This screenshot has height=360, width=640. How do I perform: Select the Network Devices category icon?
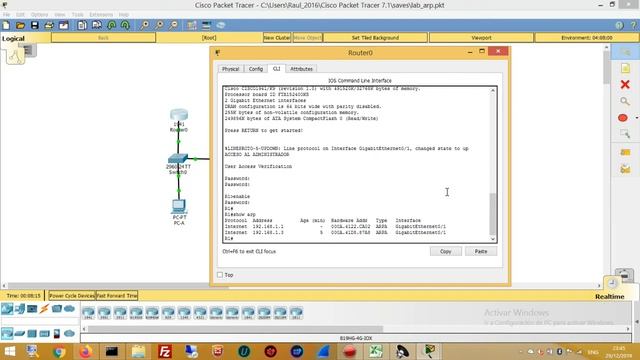tap(7, 309)
